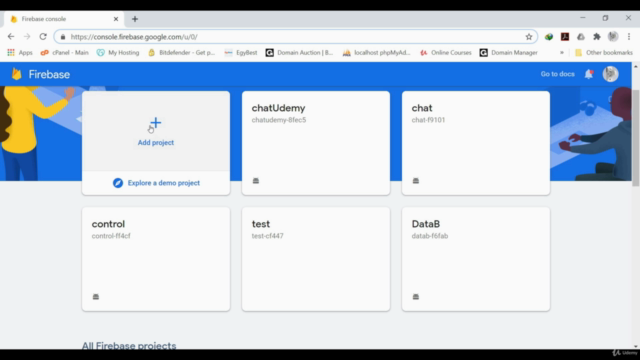640x360 pixels.
Task: Click the compass icon beside Explore a demo project
Action: point(118,183)
